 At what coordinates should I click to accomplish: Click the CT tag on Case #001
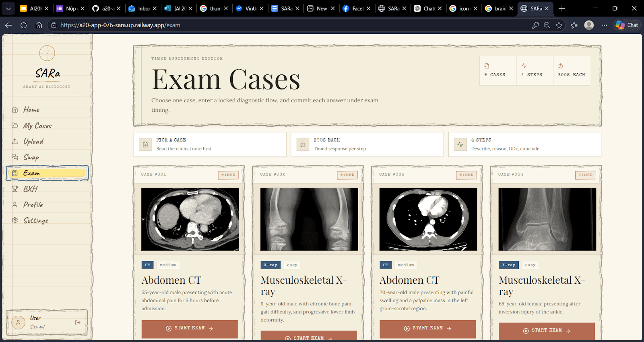148,265
